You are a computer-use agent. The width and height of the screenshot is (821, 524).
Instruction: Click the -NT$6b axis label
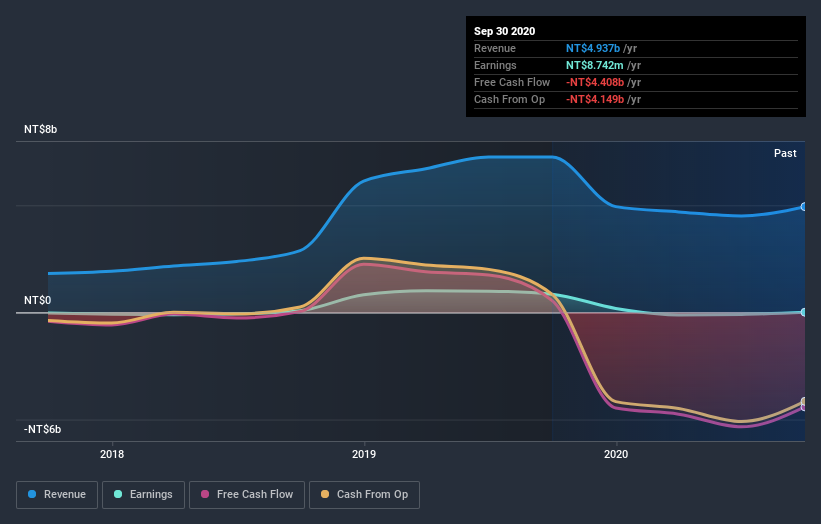click(42, 429)
